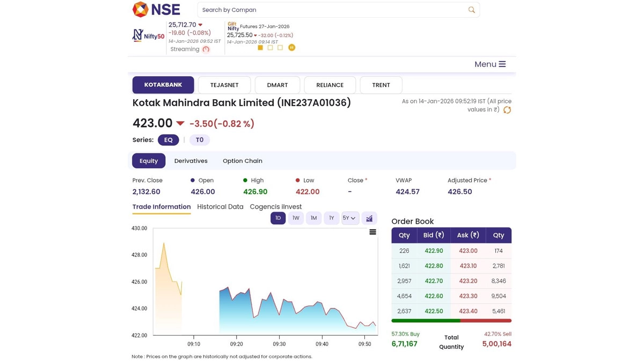This screenshot has height=362, width=644.
Task: Open the chart hamburger context menu
Action: 372,232
